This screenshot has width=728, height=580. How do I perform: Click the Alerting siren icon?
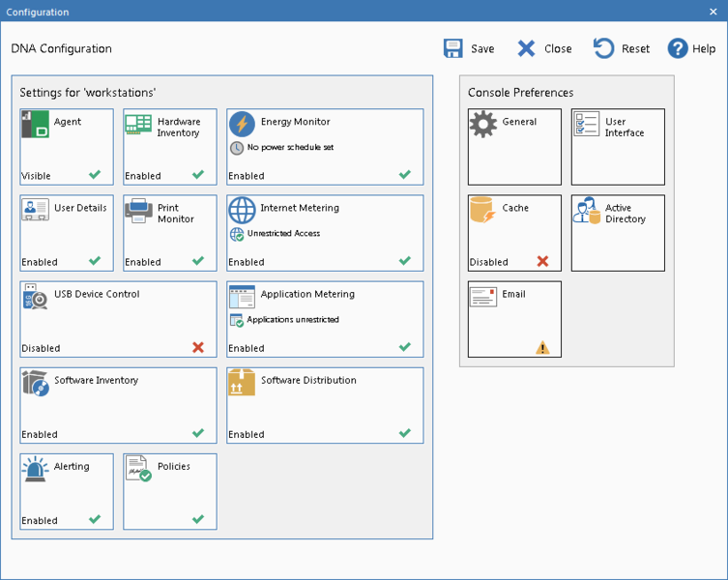pos(36,469)
